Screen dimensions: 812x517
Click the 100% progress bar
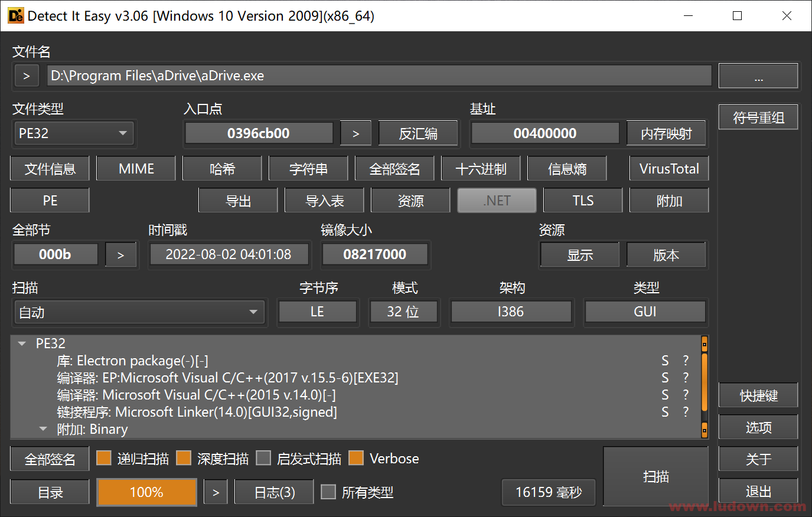(x=147, y=492)
